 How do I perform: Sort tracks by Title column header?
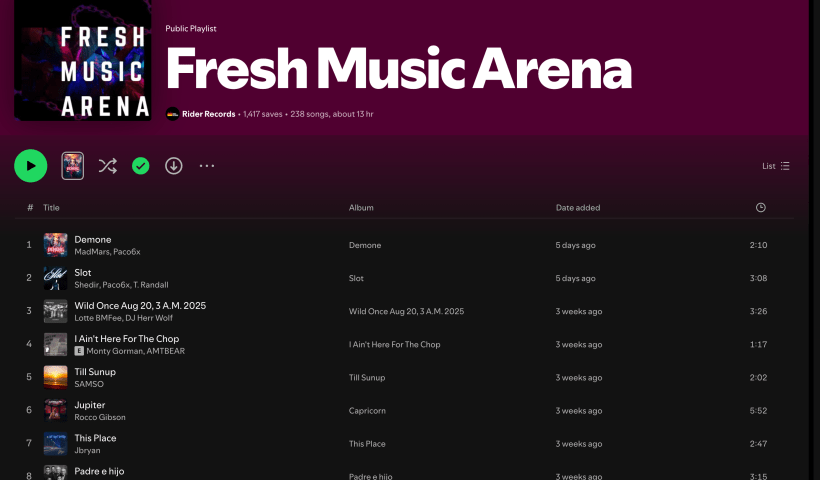click(51, 208)
